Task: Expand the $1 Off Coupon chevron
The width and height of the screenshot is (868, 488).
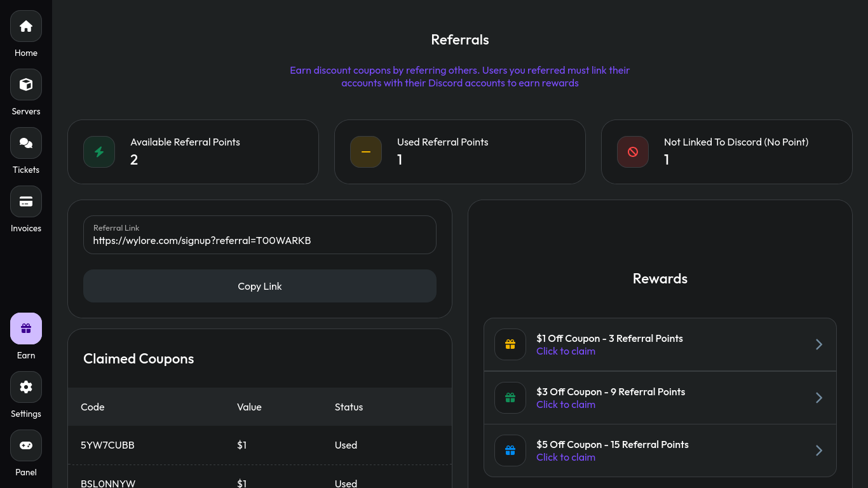Action: (x=819, y=344)
